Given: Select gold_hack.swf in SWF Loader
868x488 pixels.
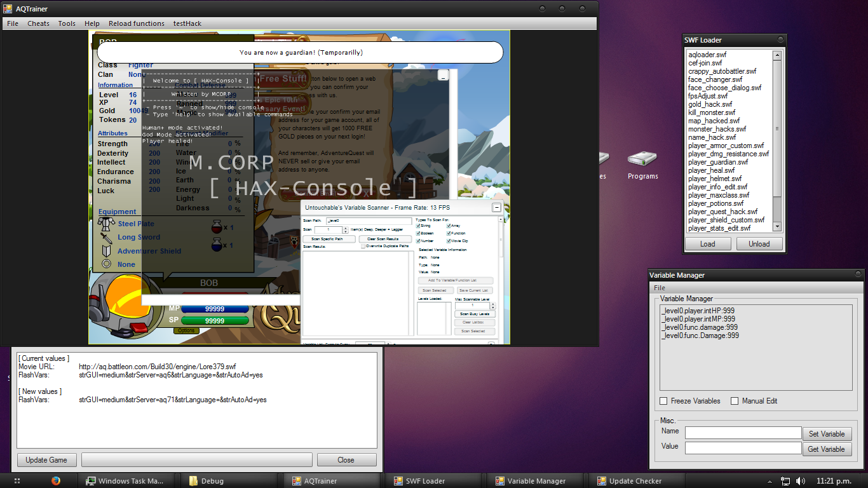Looking at the screenshot, I should [710, 104].
